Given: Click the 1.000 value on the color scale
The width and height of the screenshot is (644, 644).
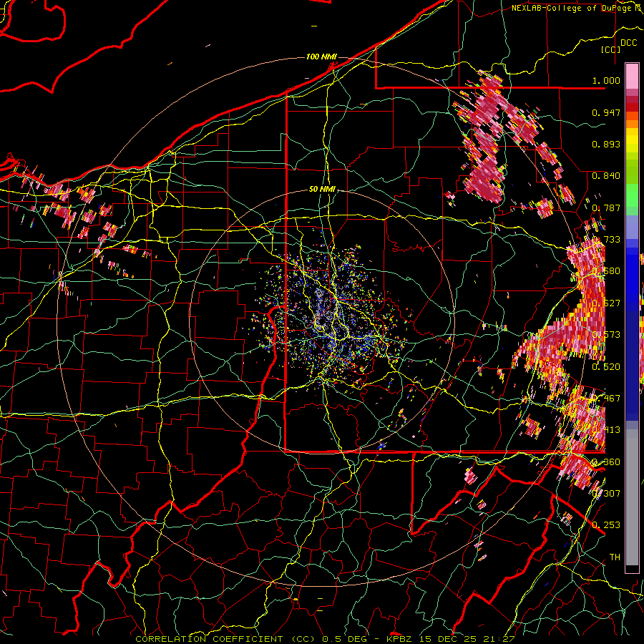Looking at the screenshot, I should click(606, 80).
